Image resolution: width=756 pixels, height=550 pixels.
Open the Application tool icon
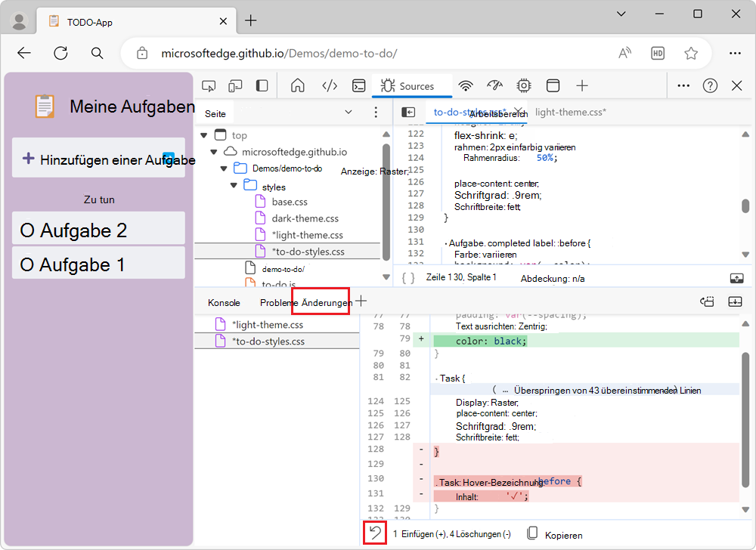(553, 85)
